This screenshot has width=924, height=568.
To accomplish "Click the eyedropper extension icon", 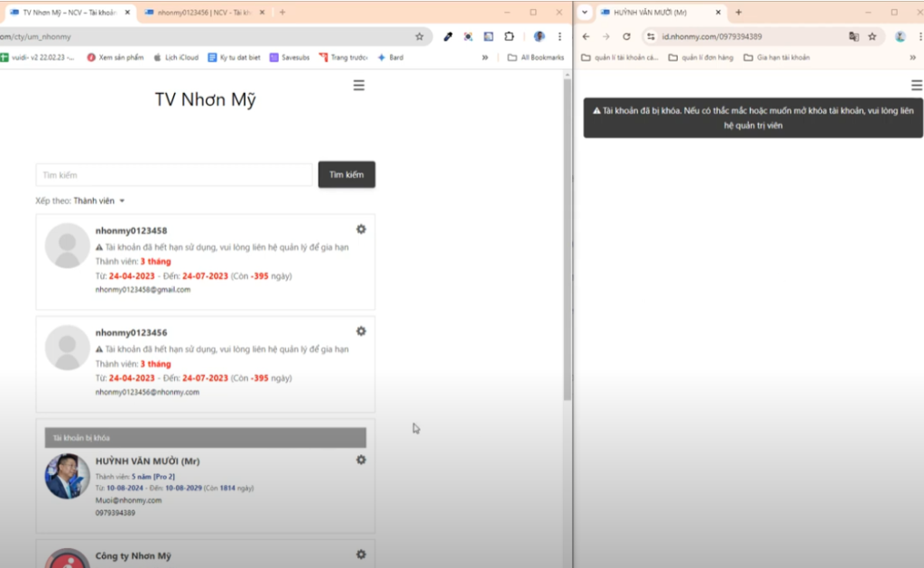I will point(448,36).
